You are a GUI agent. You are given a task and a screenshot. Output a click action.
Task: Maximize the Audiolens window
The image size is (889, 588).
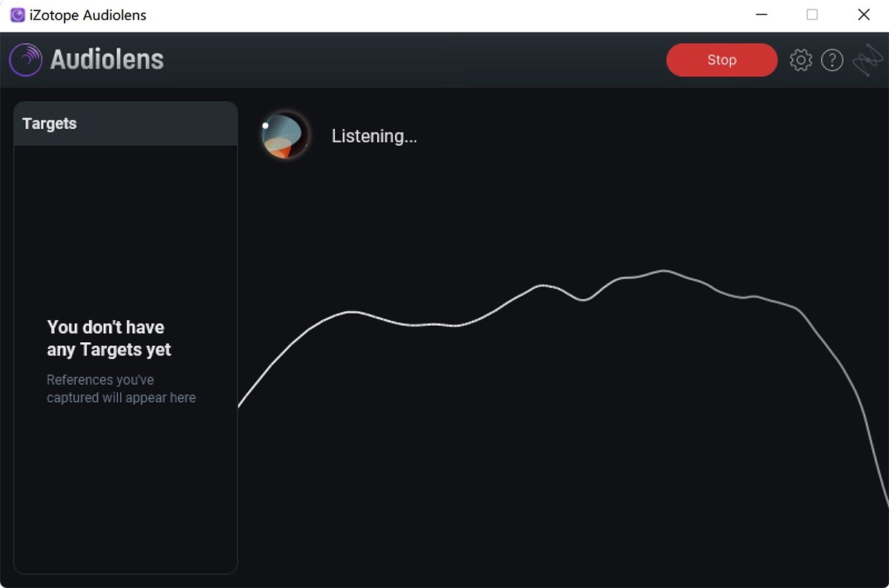812,15
